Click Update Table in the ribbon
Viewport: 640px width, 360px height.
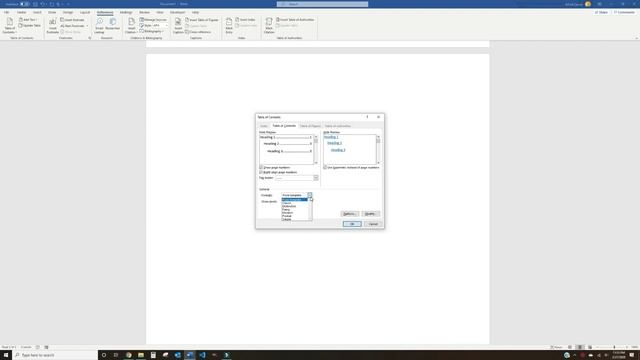29,25
